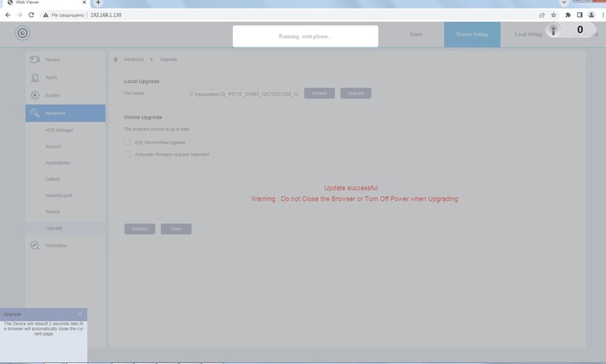606x364 pixels.
Task: Click the Save button
Action: click(176, 229)
